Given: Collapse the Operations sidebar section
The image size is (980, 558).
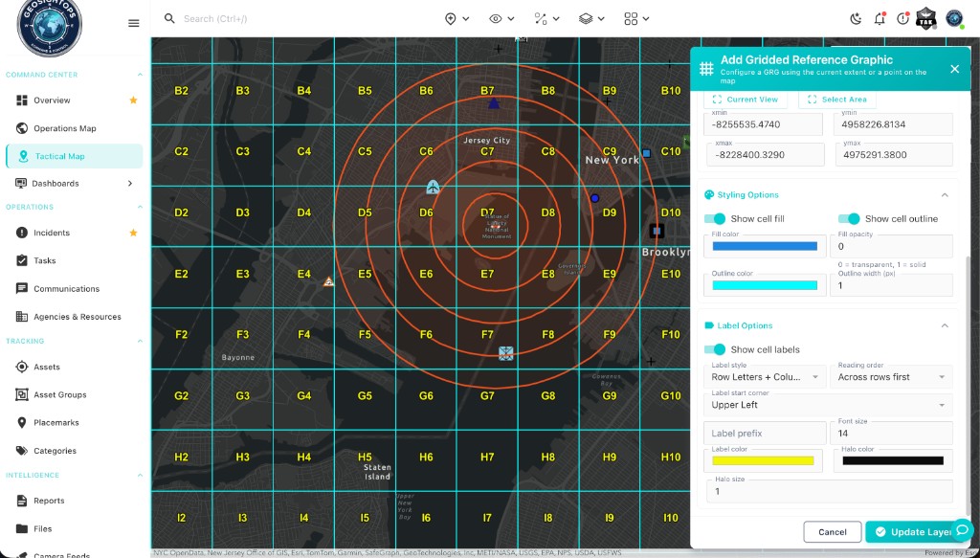Looking at the screenshot, I should coord(140,207).
